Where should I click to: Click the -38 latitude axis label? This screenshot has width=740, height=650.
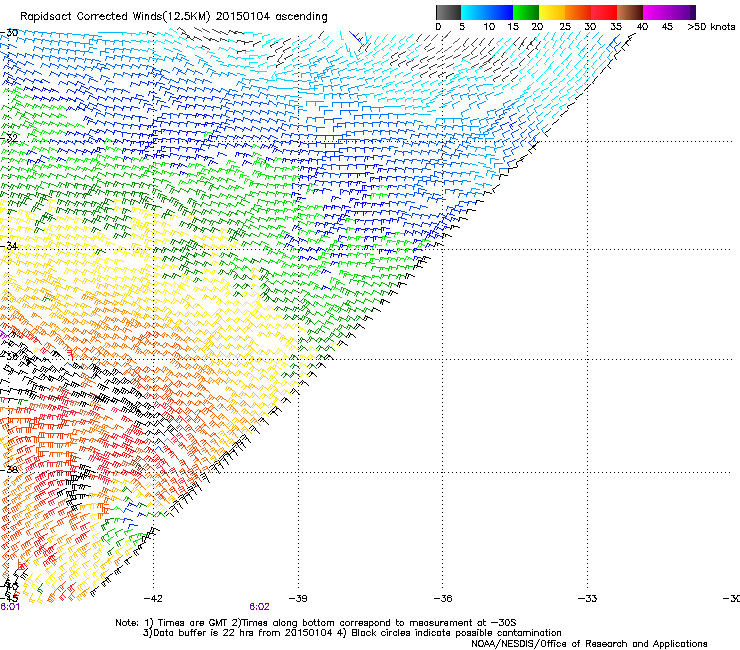(x=9, y=469)
